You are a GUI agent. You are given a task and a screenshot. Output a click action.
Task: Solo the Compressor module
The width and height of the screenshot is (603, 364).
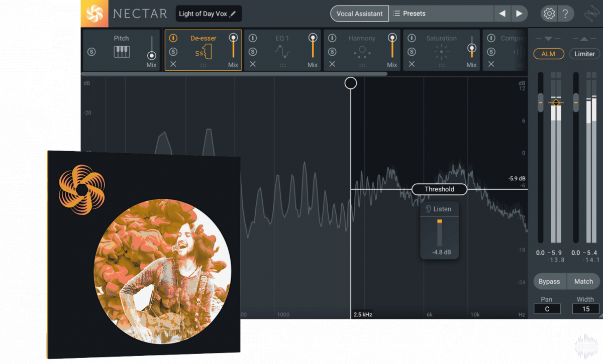(x=491, y=52)
